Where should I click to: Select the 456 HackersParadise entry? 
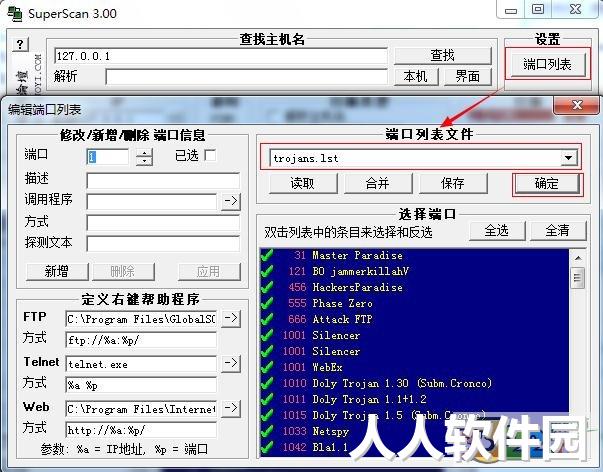(414, 287)
